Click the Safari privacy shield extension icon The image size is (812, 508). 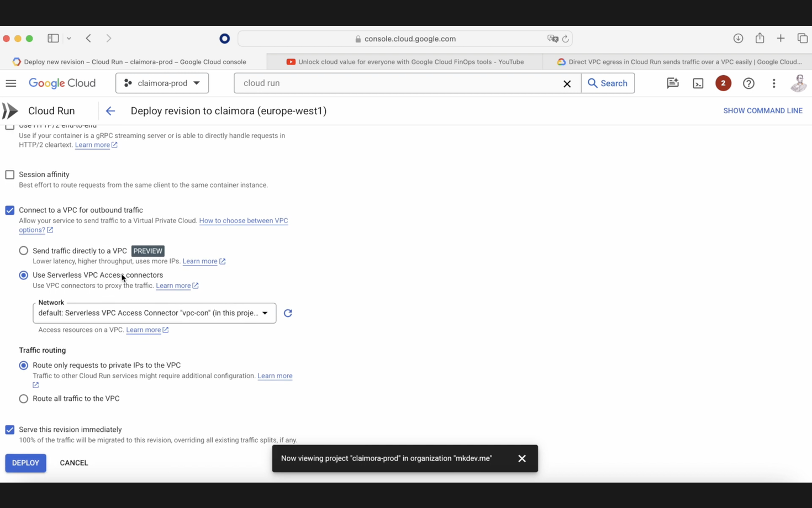224,39
